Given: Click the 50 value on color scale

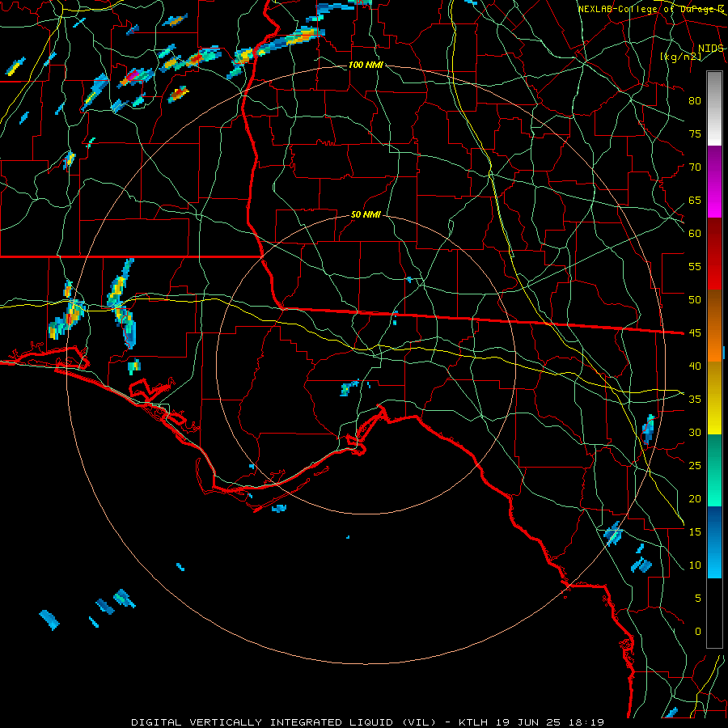Looking at the screenshot, I should 695,300.
